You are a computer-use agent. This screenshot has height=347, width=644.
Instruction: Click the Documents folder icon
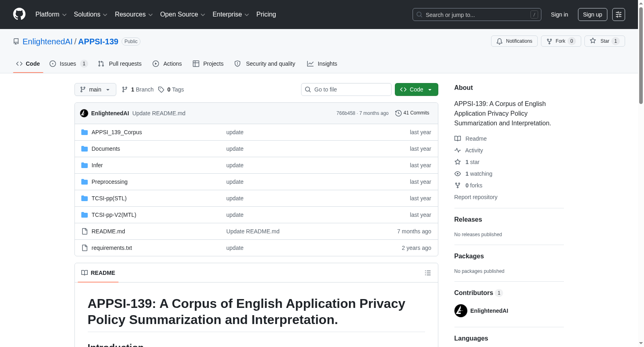[85, 149]
